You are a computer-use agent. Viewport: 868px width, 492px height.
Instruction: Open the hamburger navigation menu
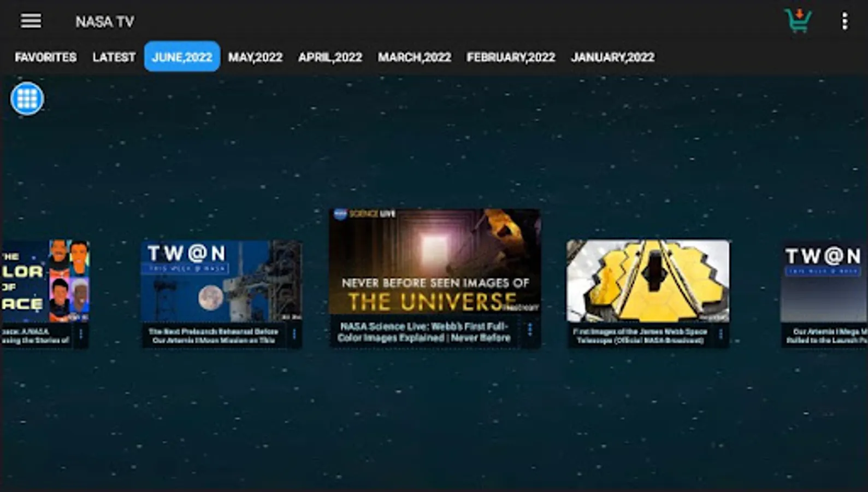[x=31, y=21]
